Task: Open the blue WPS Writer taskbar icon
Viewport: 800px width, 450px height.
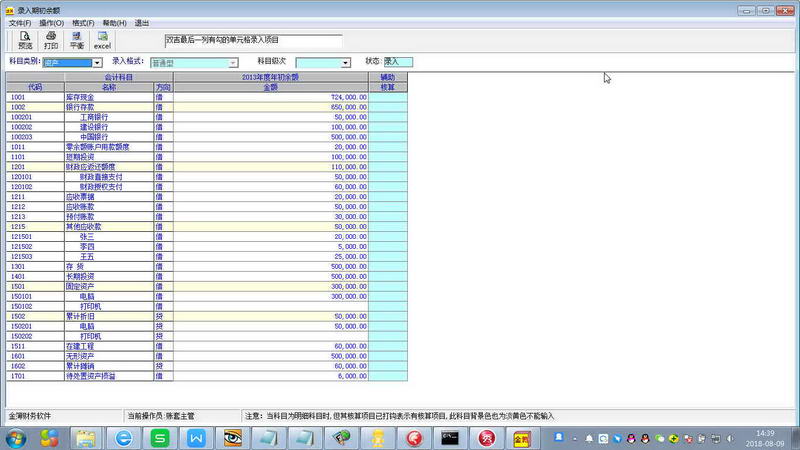Action: 198,438
